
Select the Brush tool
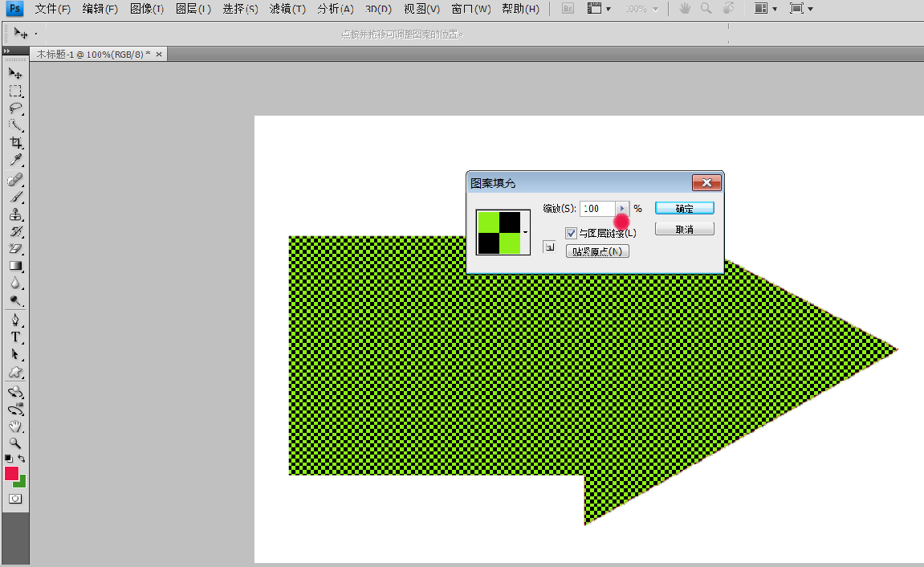(x=15, y=197)
